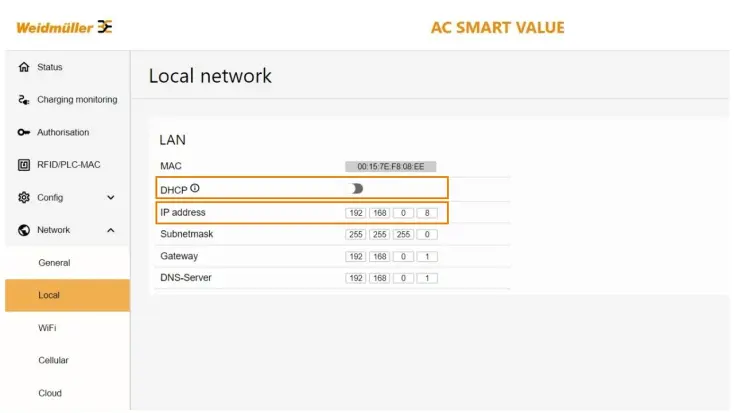Image resolution: width=734 pixels, height=413 pixels.
Task: Click the Status home icon
Action: [23, 67]
